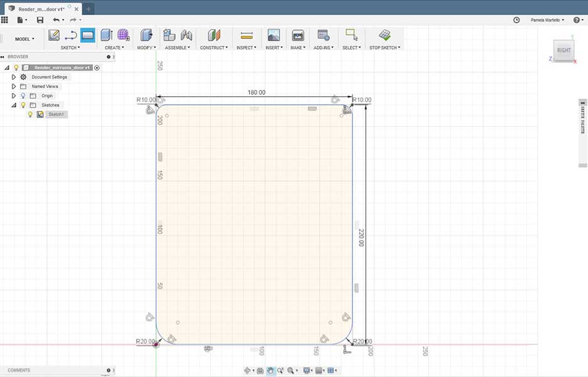The width and height of the screenshot is (588, 377).
Task: Click the top-left R10.00 dimension
Action: click(146, 100)
